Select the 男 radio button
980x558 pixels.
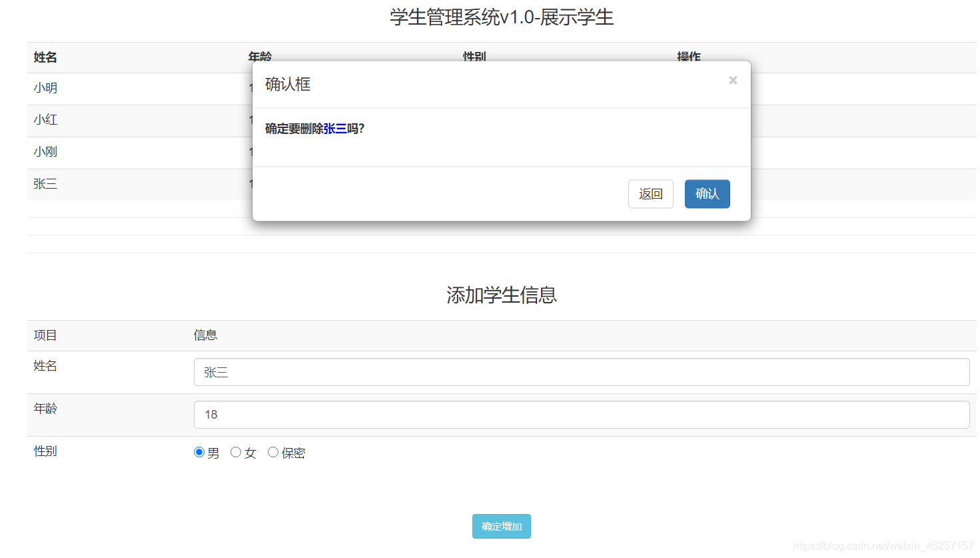[x=199, y=452]
